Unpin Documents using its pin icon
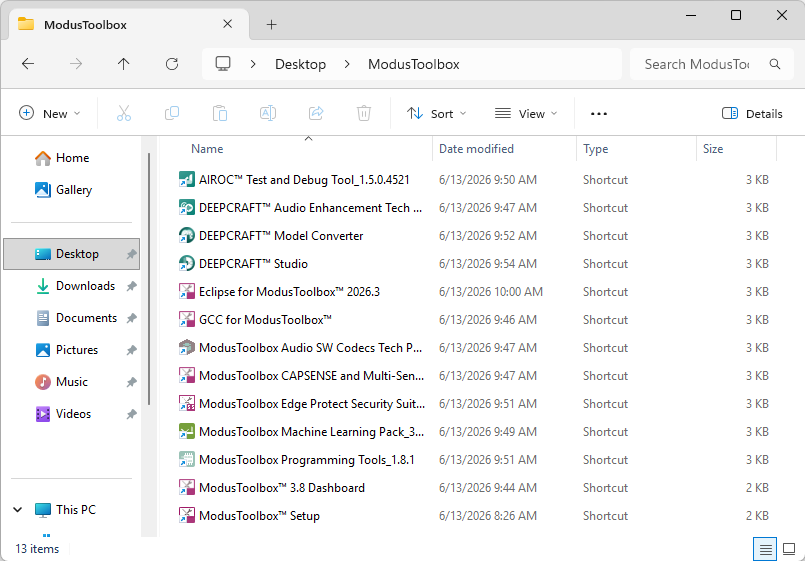 tap(131, 318)
